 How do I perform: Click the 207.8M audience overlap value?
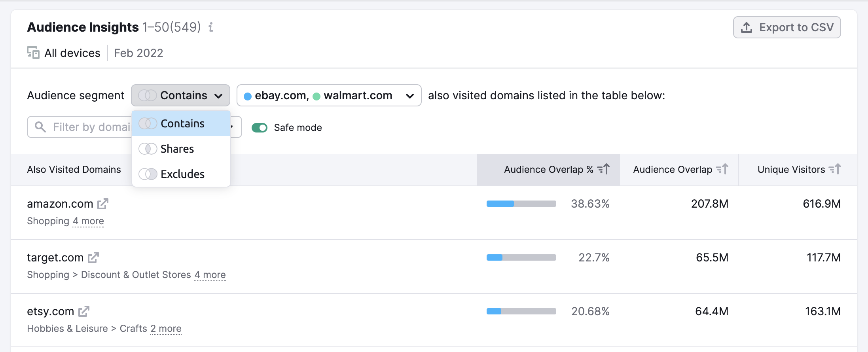pos(710,204)
